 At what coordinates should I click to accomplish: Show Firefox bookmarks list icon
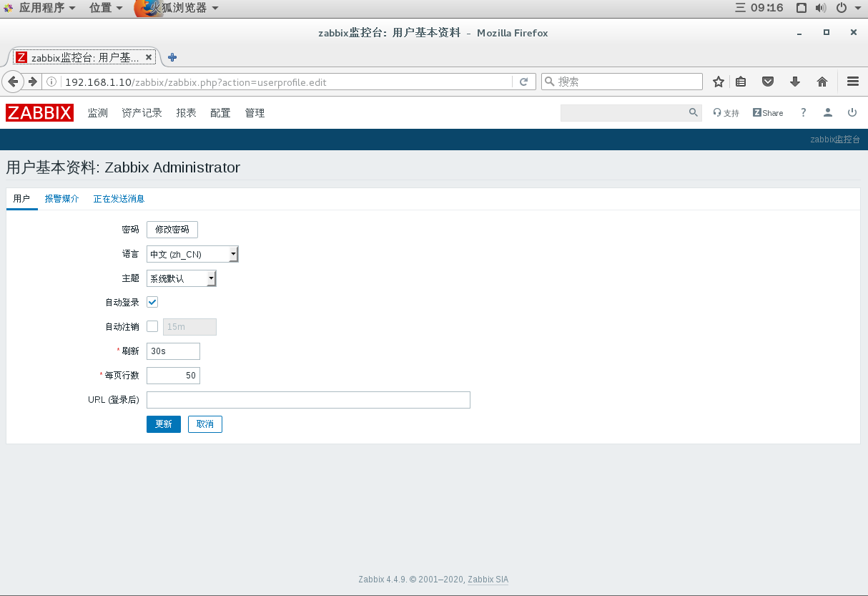click(x=741, y=82)
